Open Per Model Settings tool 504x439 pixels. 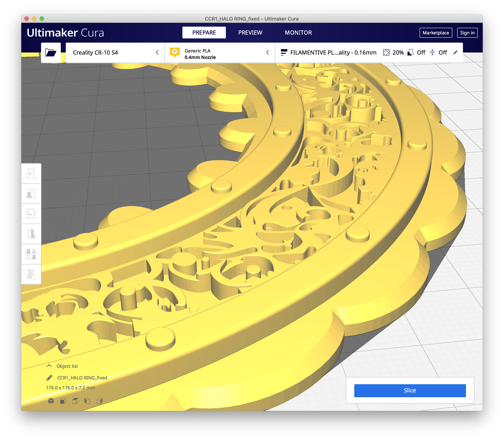click(31, 254)
